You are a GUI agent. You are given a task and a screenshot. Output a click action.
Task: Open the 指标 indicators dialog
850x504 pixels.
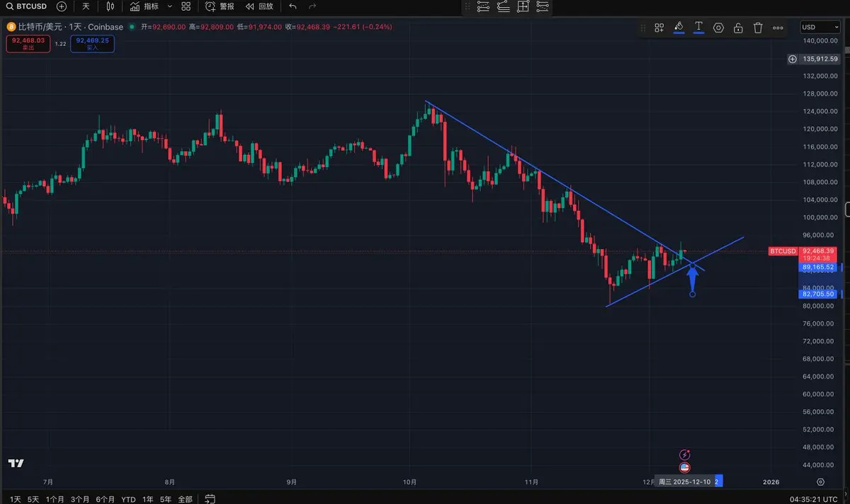(144, 6)
